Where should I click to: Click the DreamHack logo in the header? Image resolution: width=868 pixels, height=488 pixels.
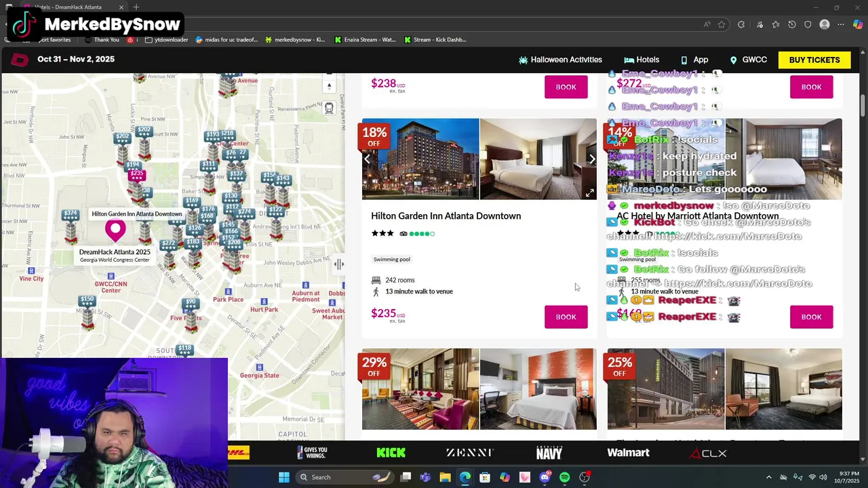pos(20,60)
